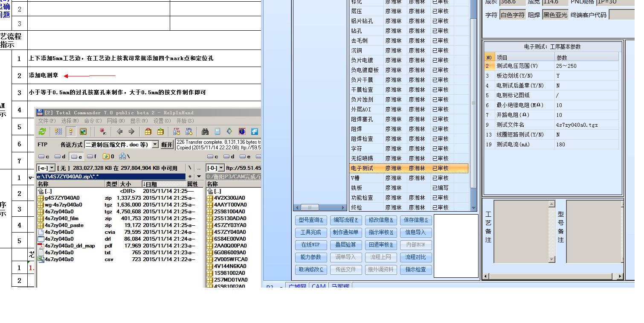Click the green refresh icon in Total Commander
644x323 pixels.
tap(42, 131)
